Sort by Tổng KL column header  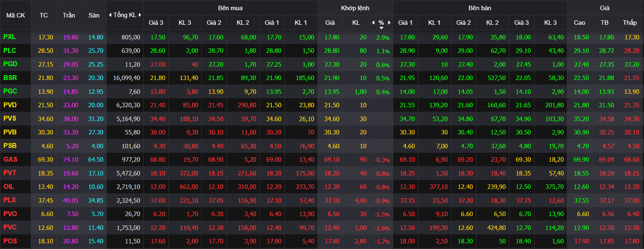125,15
